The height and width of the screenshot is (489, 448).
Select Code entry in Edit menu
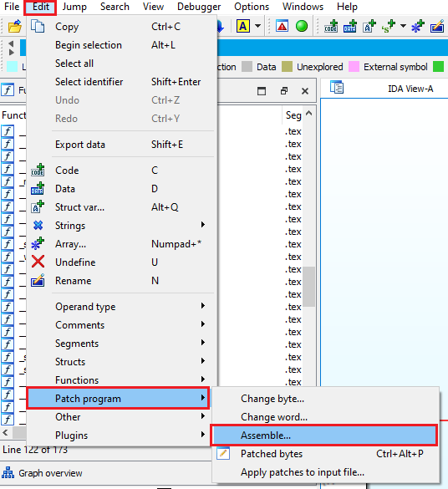click(x=121, y=171)
